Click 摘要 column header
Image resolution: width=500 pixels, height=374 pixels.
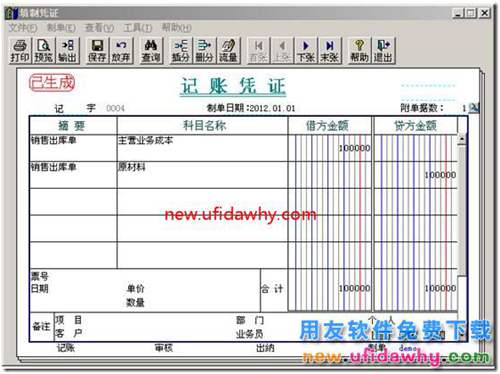coord(73,126)
